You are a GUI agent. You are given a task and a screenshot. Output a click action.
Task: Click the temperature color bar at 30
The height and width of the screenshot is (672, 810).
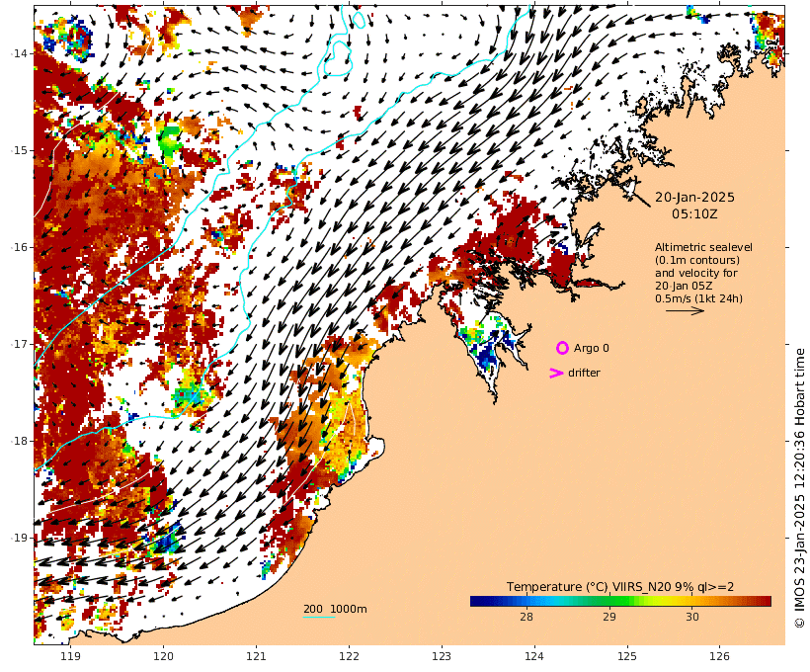point(692,601)
